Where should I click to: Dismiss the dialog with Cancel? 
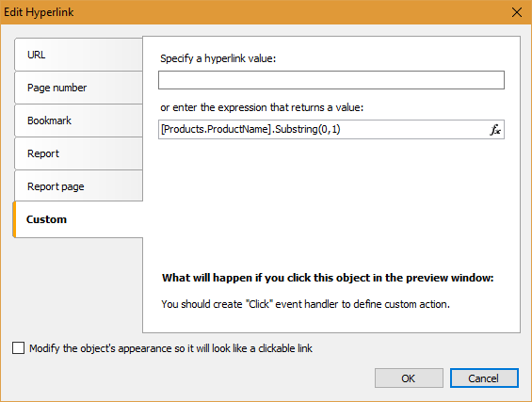(x=484, y=378)
